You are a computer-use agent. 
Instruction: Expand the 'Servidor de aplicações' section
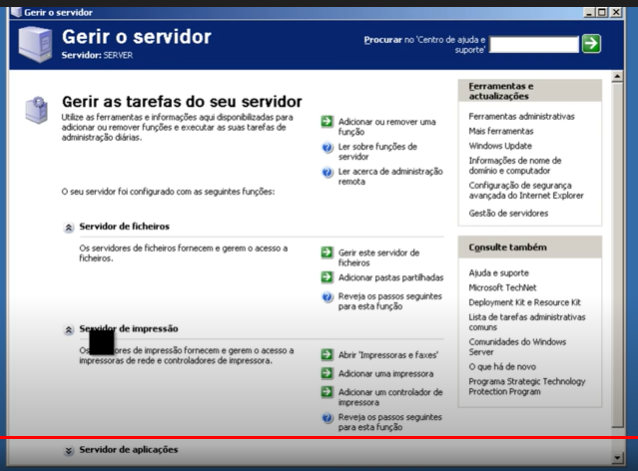[69, 451]
